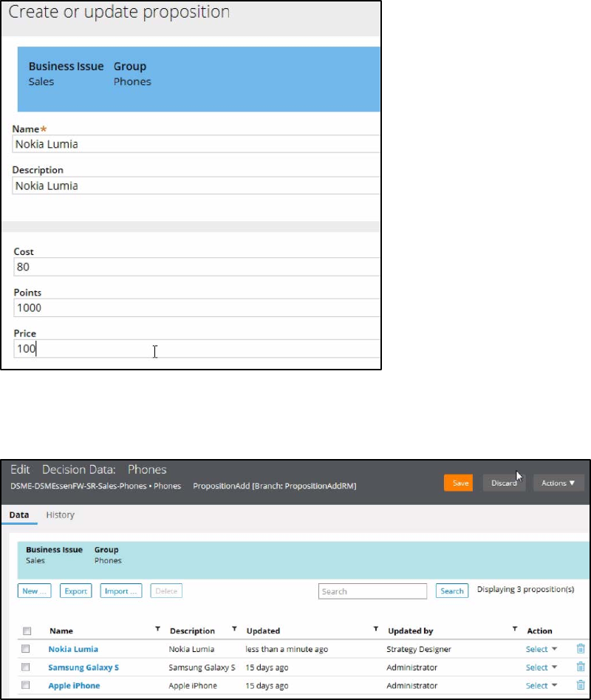
Task: Open the Updated column filter icon
Action: point(375,628)
